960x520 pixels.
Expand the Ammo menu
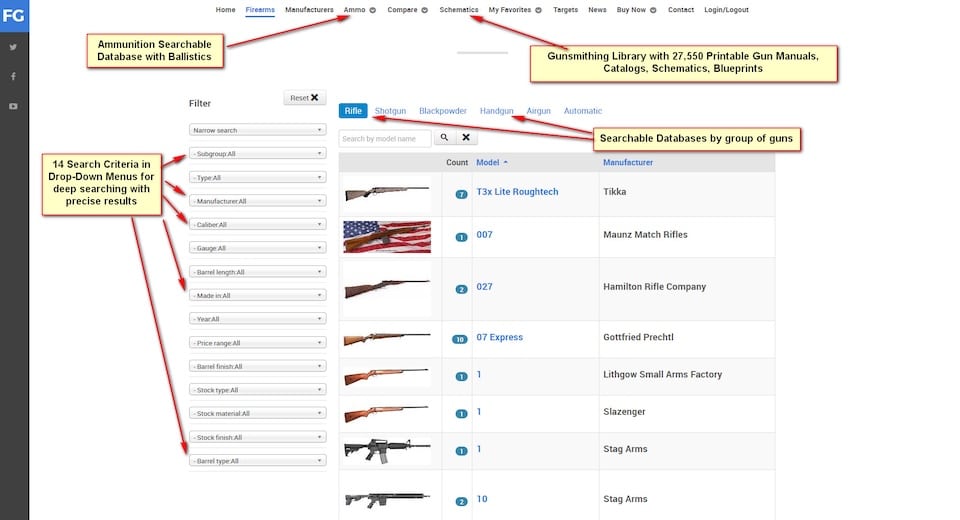359,10
